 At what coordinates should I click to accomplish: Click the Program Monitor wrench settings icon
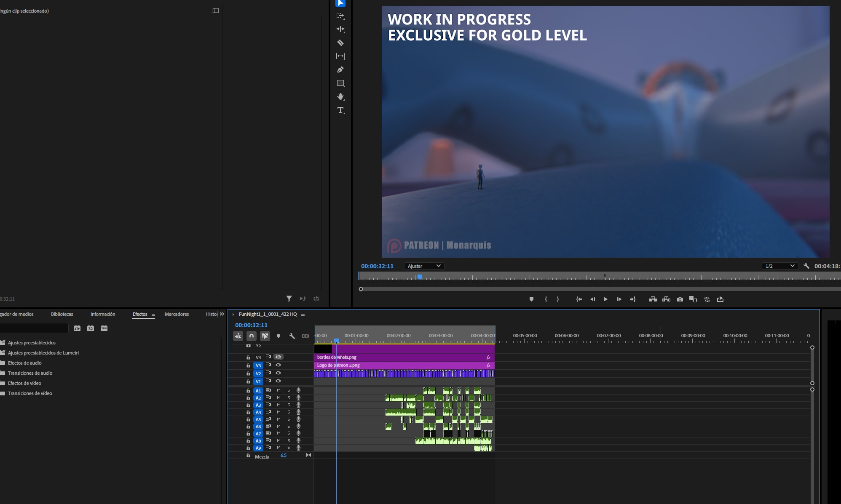click(806, 266)
